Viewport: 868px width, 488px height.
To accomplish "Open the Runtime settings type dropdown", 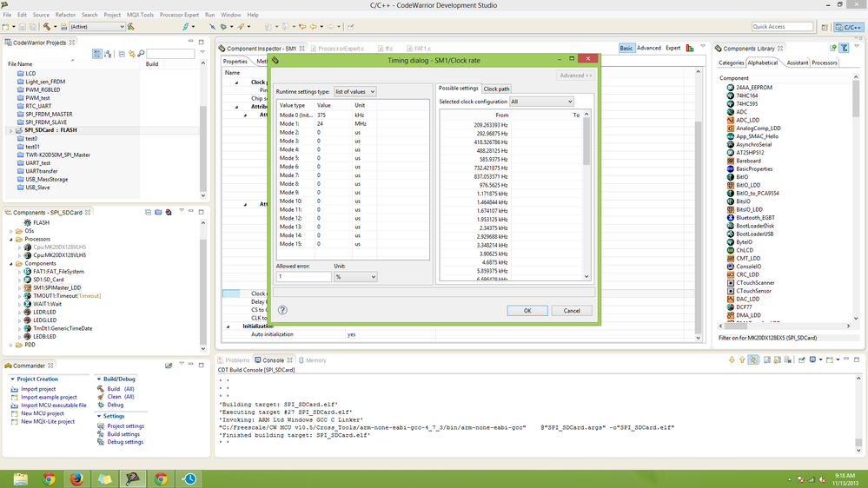I will pyautogui.click(x=354, y=91).
